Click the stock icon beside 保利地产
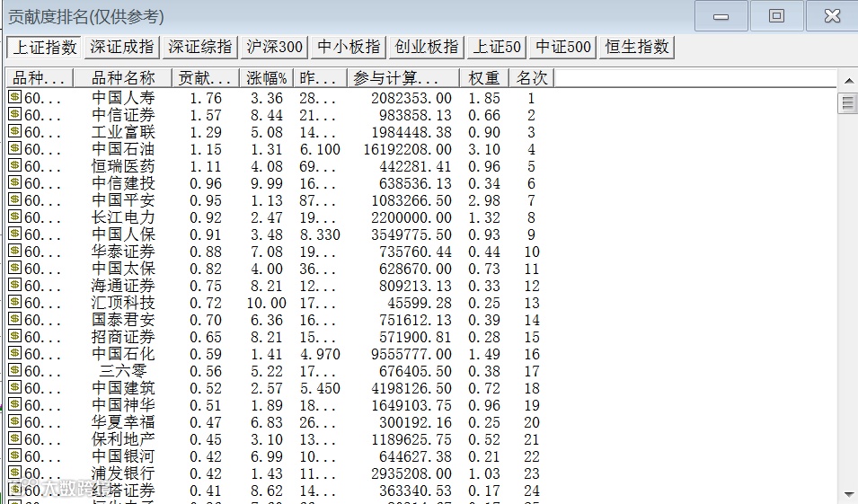This screenshot has height=504, width=858. (14, 438)
